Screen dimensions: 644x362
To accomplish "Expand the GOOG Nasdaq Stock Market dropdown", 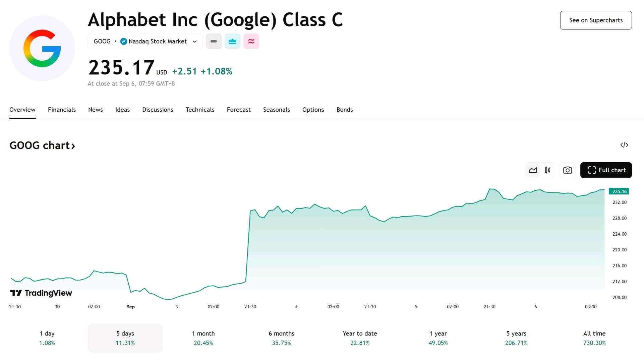I will tap(145, 41).
